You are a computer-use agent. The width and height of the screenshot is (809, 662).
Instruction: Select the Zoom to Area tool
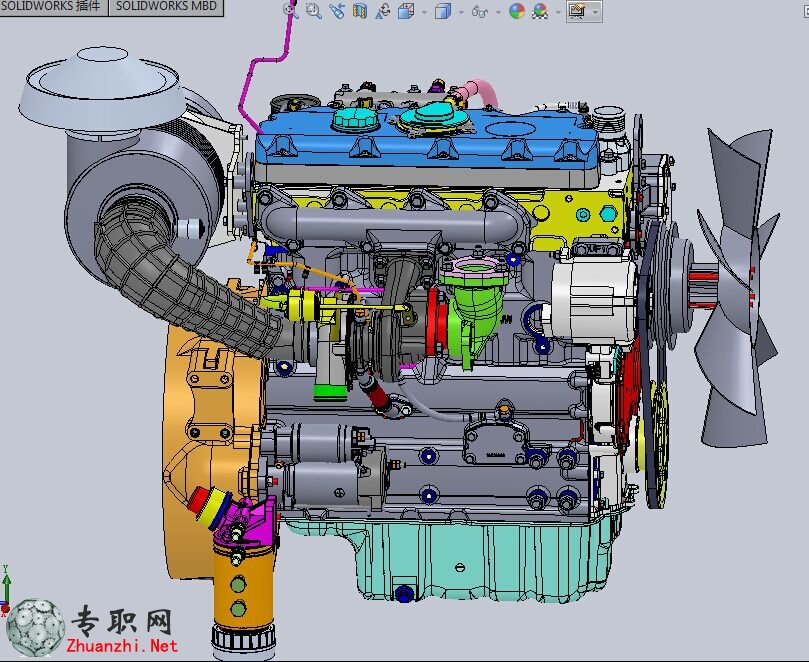click(313, 10)
